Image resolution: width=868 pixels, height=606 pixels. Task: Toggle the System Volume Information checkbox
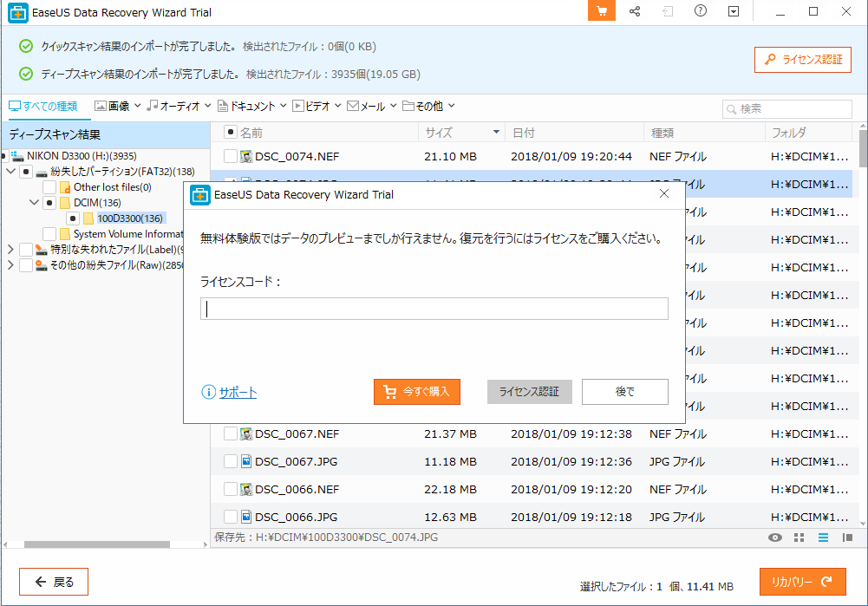[x=49, y=233]
